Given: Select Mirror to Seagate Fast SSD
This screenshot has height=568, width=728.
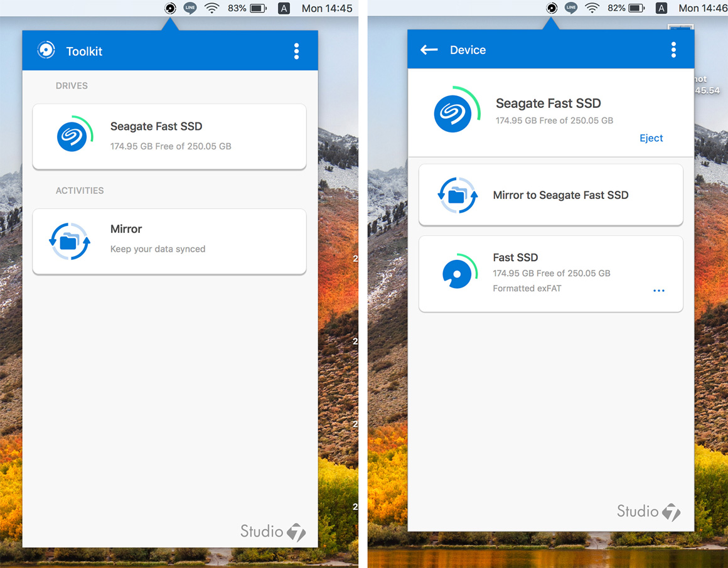Looking at the screenshot, I should (550, 195).
